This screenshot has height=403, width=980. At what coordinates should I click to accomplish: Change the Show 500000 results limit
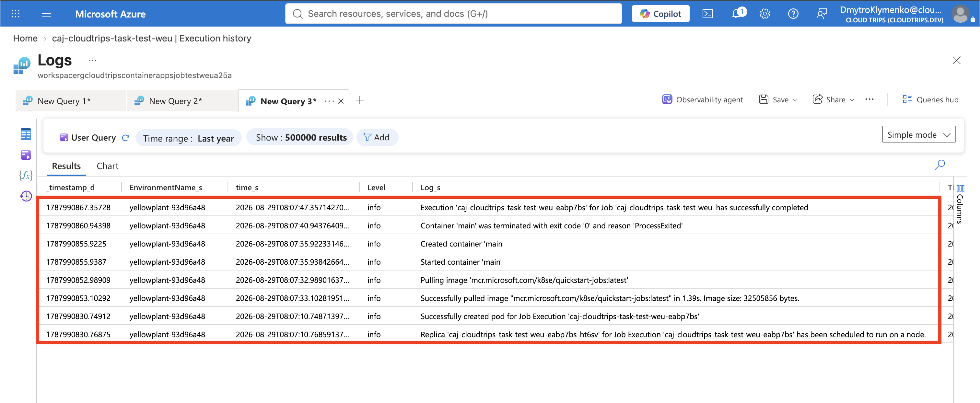(300, 137)
